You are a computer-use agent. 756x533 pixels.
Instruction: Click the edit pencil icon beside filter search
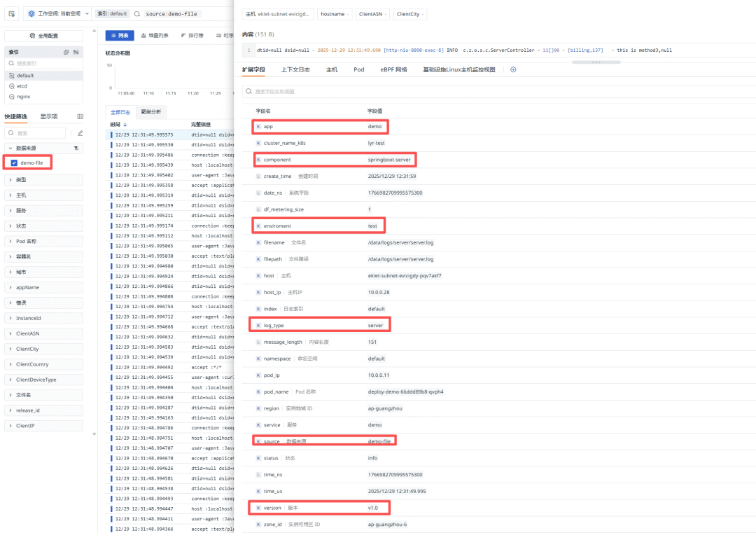(x=80, y=133)
